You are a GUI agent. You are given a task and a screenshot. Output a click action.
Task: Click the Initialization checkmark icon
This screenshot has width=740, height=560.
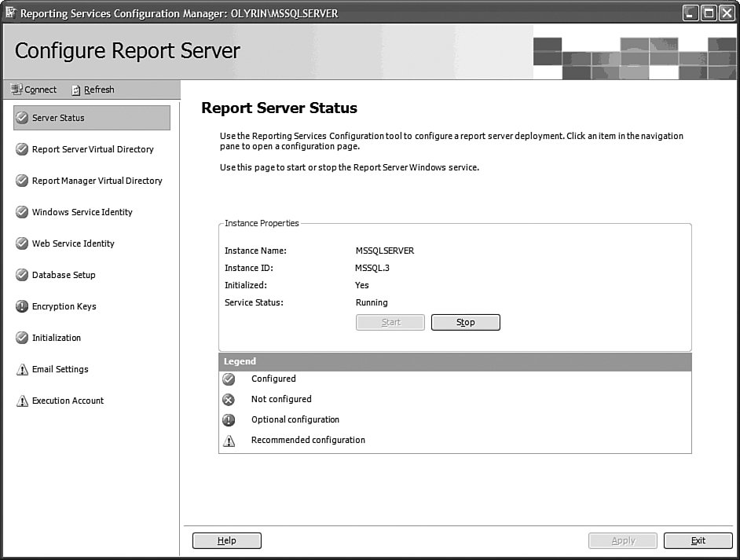pyautogui.click(x=22, y=338)
